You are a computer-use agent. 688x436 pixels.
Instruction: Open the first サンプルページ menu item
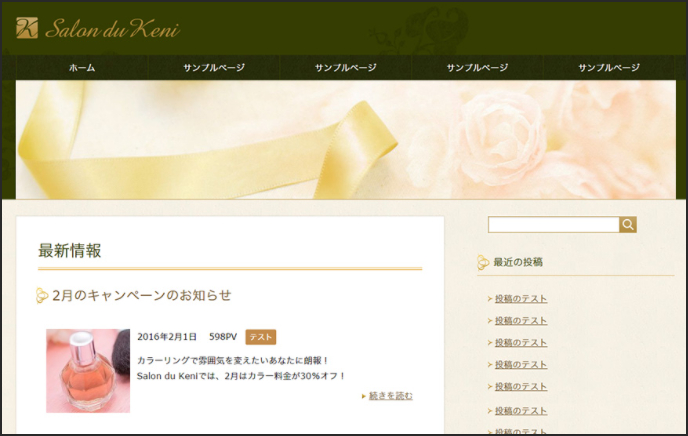(214, 68)
